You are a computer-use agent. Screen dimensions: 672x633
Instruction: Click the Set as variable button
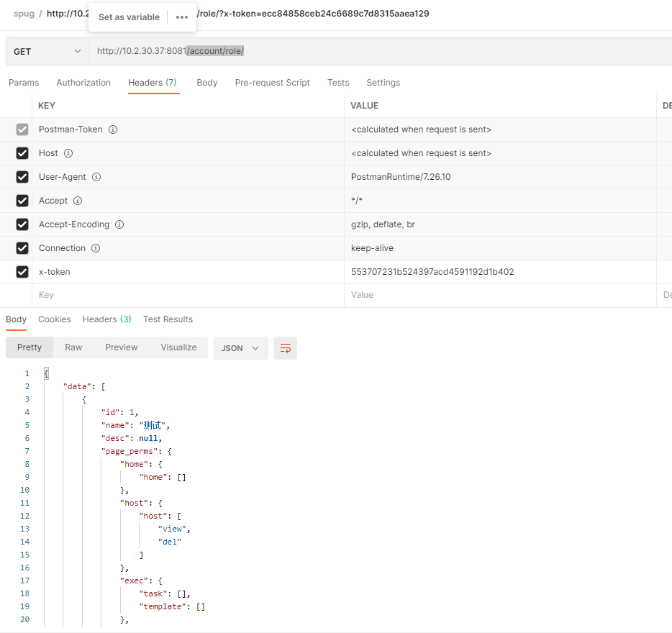129,17
